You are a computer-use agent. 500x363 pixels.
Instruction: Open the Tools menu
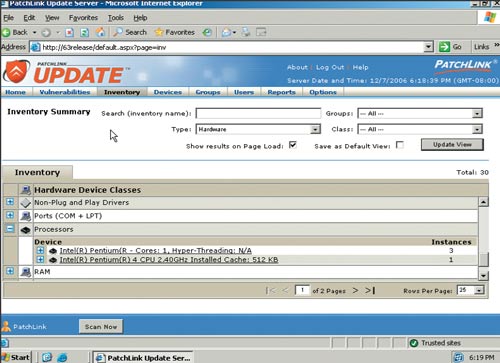coord(116,18)
